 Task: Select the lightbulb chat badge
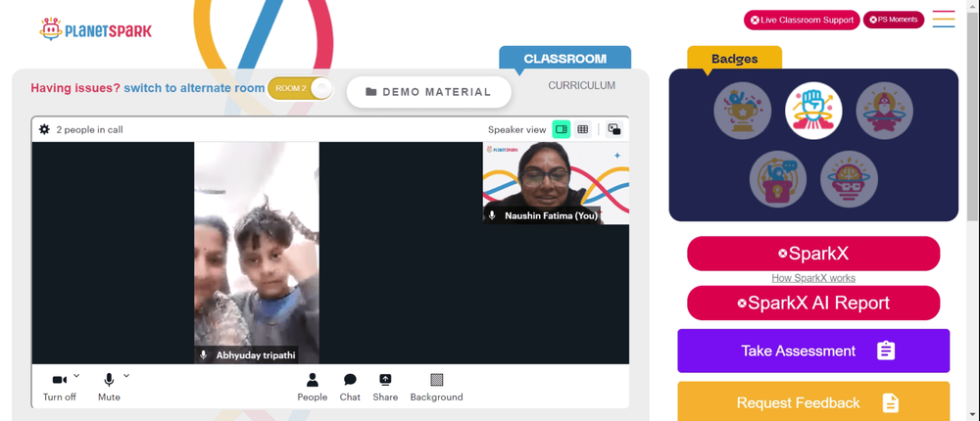778,179
